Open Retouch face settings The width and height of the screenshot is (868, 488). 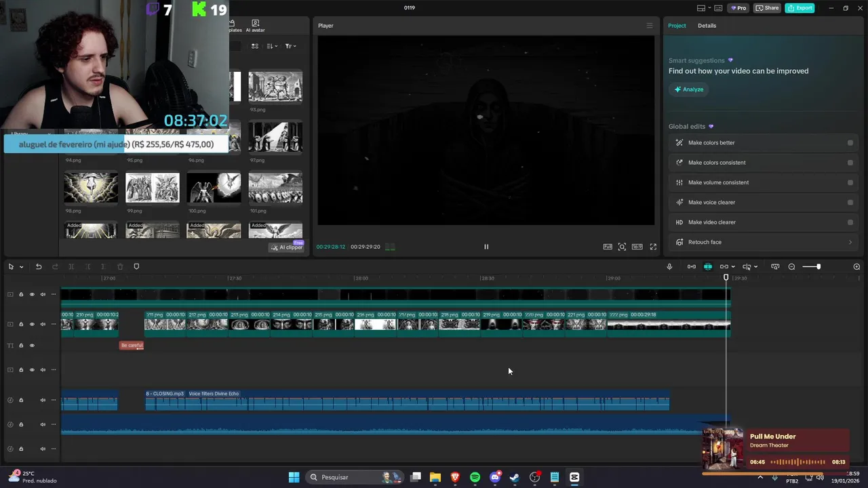coord(763,242)
